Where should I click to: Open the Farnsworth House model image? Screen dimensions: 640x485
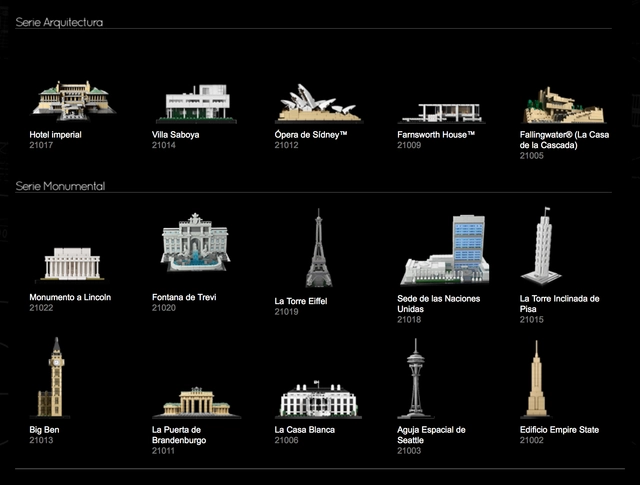point(442,113)
